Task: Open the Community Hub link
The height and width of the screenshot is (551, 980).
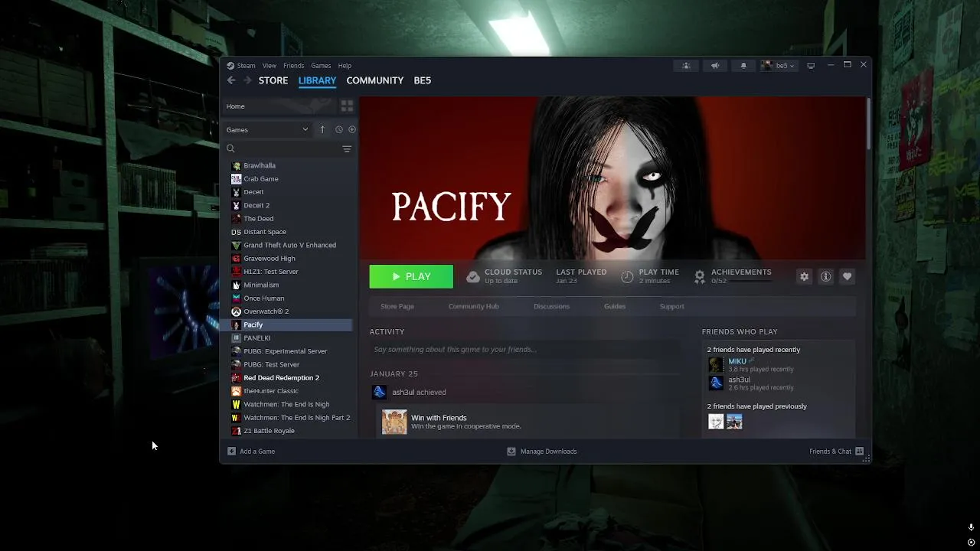Action: pyautogui.click(x=473, y=306)
